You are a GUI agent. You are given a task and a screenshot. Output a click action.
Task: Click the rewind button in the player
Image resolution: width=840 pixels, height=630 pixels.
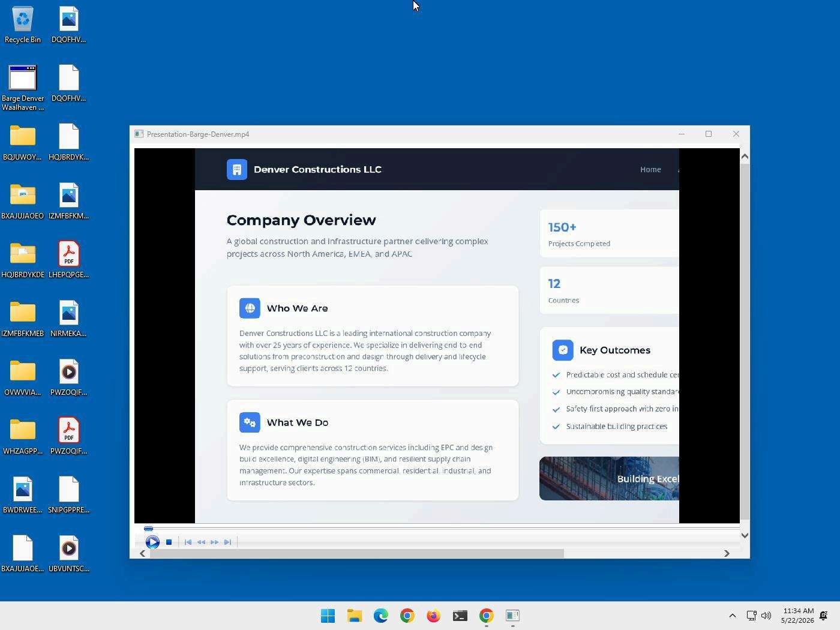click(201, 542)
